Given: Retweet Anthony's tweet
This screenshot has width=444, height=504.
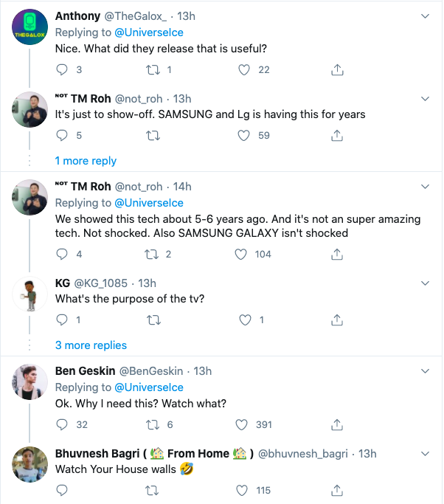Looking at the screenshot, I should coord(153,69).
